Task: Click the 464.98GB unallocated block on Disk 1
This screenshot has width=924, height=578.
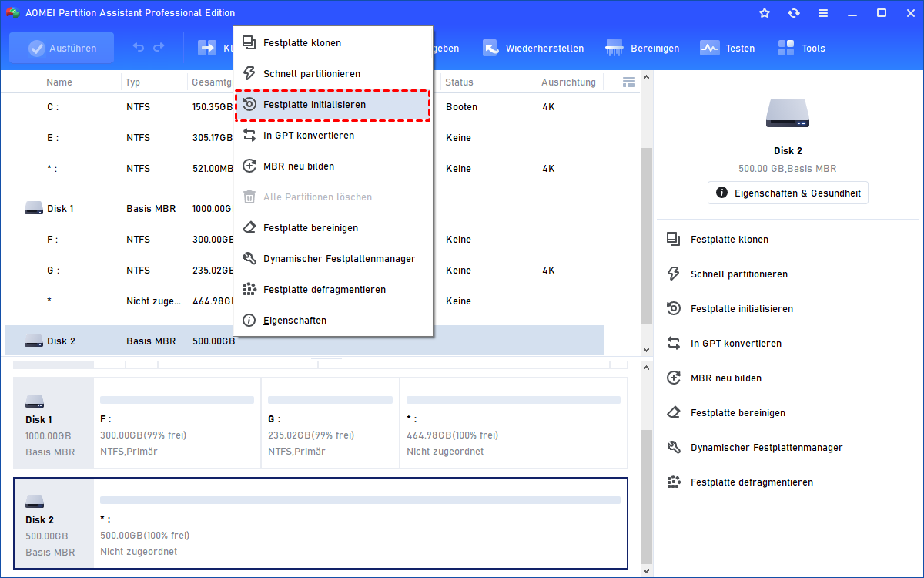Action: click(514, 423)
